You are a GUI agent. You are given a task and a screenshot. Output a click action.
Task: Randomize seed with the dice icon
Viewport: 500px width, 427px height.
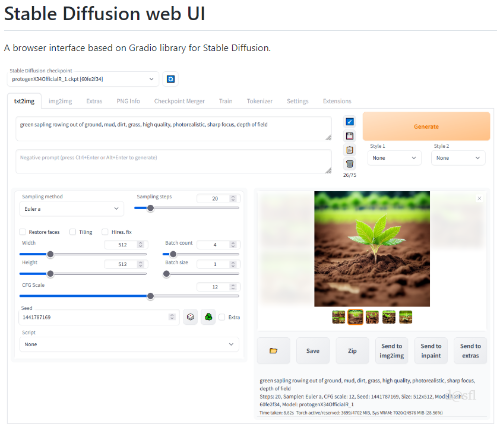click(x=190, y=317)
